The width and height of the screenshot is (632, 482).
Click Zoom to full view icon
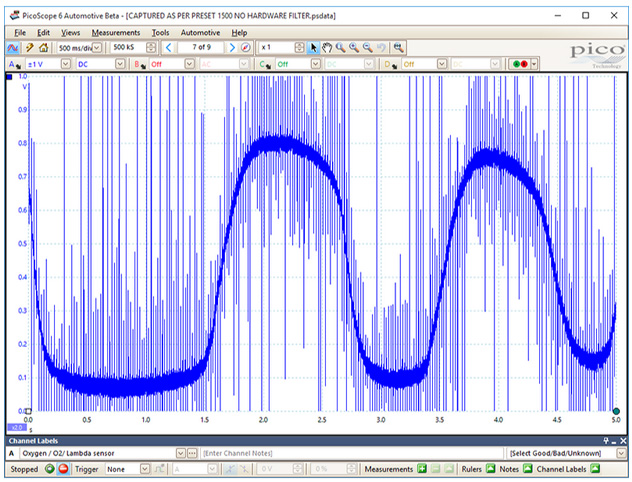pyautogui.click(x=399, y=48)
